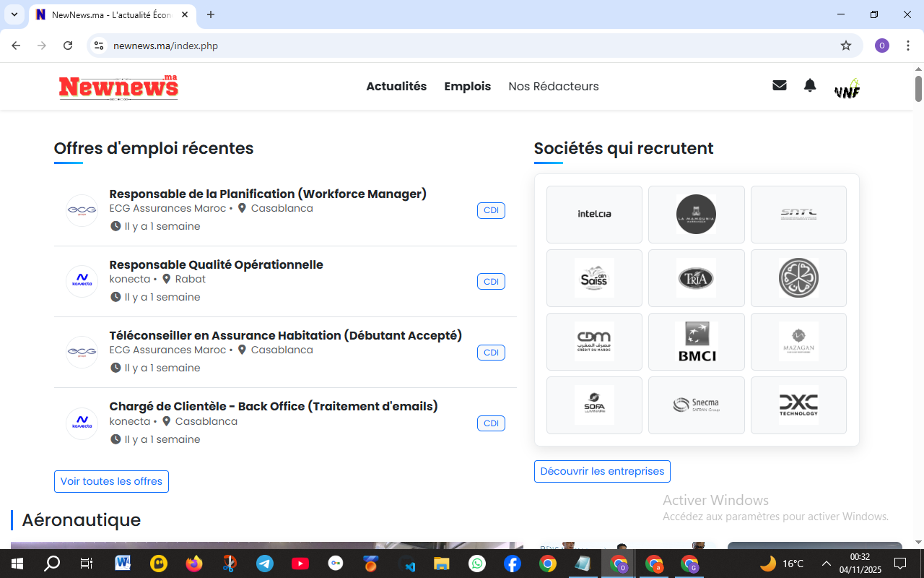
Task: Open Chrome three-dot menu
Action: pos(907,46)
